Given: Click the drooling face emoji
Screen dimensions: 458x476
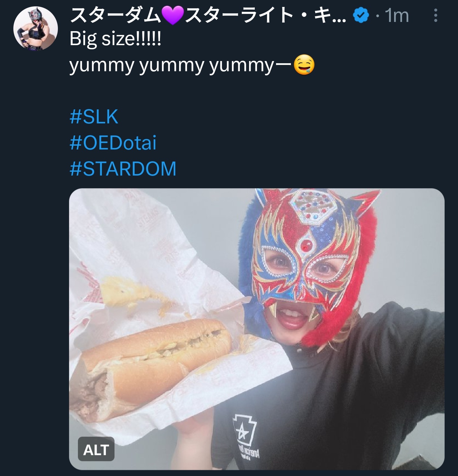Looking at the screenshot, I should tap(304, 65).
